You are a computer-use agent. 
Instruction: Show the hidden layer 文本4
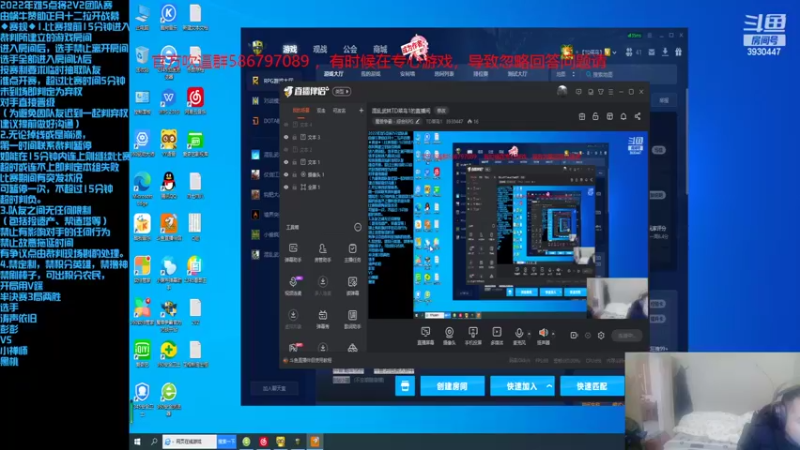pyautogui.click(x=286, y=124)
